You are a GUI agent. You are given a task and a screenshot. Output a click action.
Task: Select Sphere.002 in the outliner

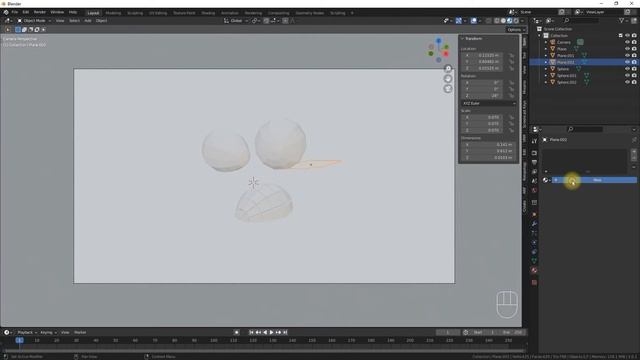point(566,82)
